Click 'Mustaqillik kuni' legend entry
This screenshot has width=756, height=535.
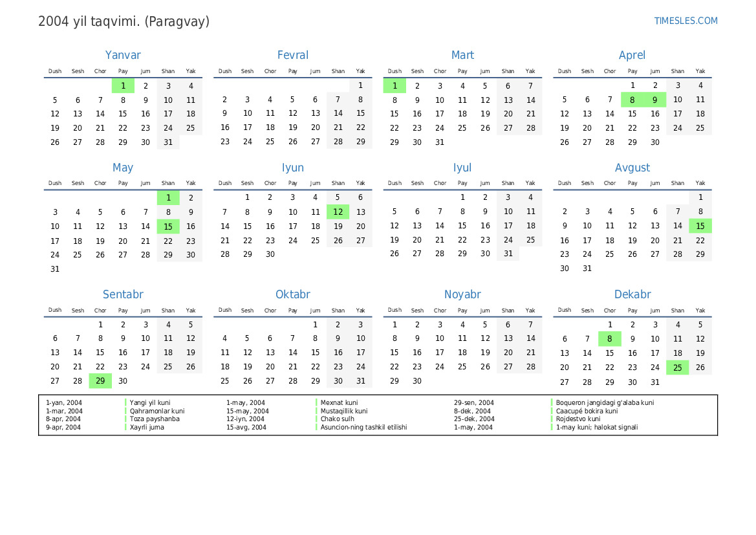pos(344,411)
